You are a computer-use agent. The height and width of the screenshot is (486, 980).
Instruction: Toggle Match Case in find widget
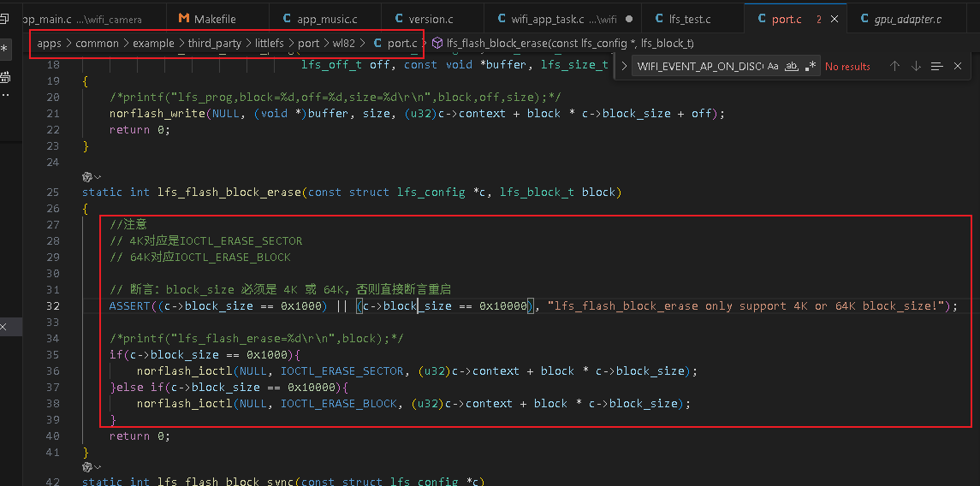[x=773, y=66]
